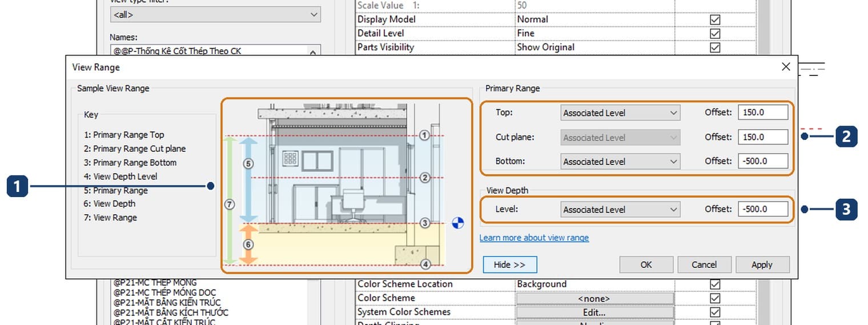
Task: Open the Bottom level dropdown
Action: click(620, 162)
